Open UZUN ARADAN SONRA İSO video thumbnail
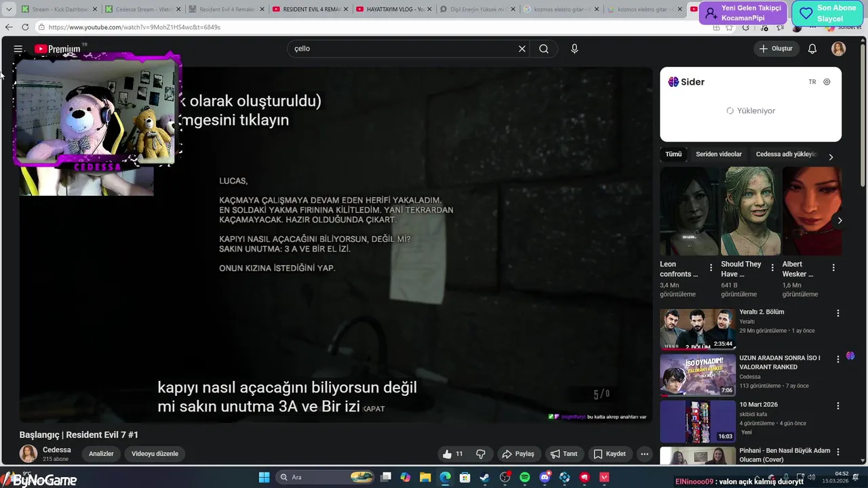 pos(698,375)
